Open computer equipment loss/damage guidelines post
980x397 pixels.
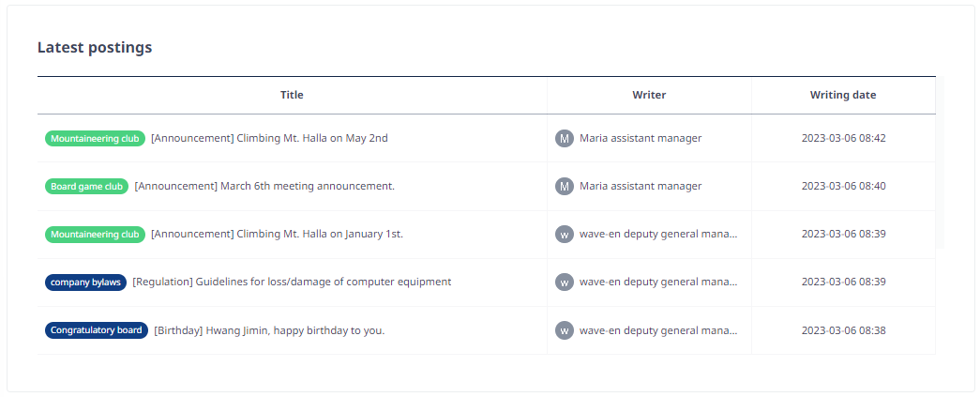coord(292,282)
